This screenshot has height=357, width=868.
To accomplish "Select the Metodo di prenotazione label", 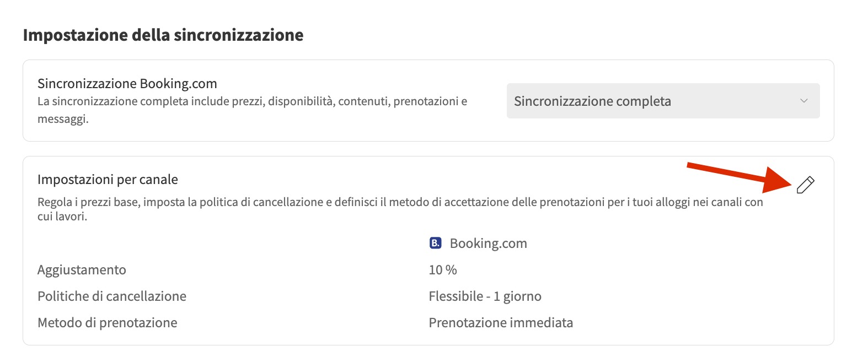I will click(108, 323).
